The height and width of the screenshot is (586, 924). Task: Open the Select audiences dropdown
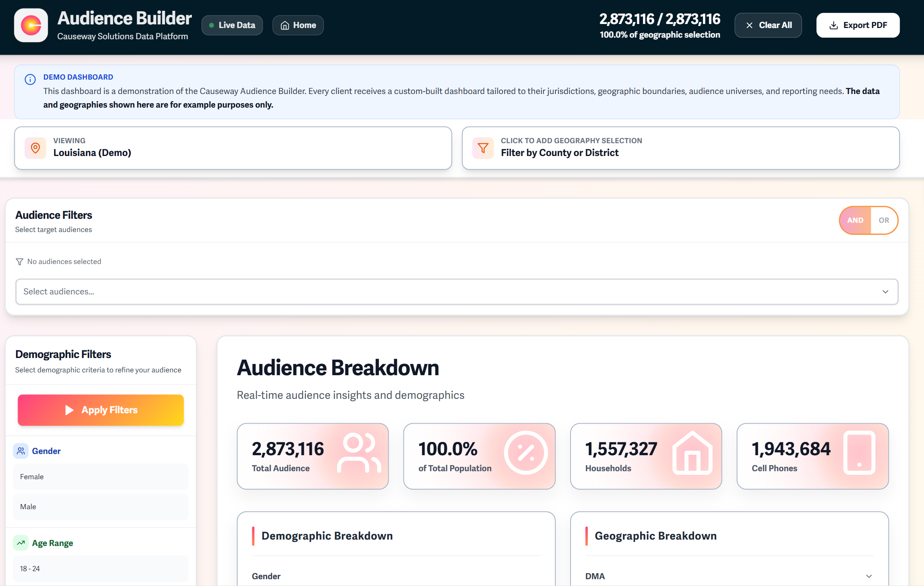(x=457, y=292)
